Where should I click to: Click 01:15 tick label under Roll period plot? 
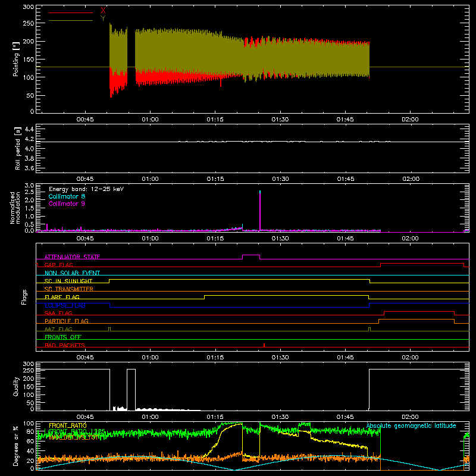215,179
